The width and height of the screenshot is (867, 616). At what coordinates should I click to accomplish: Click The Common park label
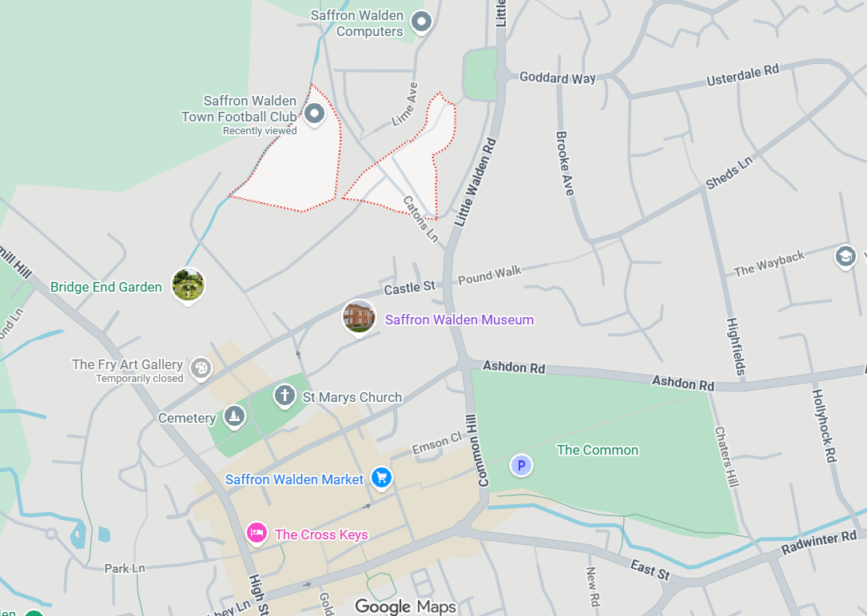pyautogui.click(x=597, y=450)
